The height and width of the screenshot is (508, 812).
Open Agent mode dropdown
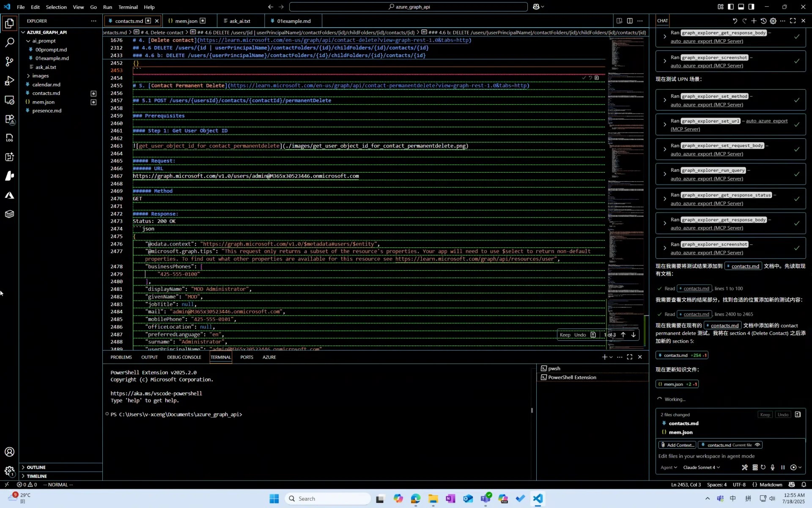[x=669, y=467]
